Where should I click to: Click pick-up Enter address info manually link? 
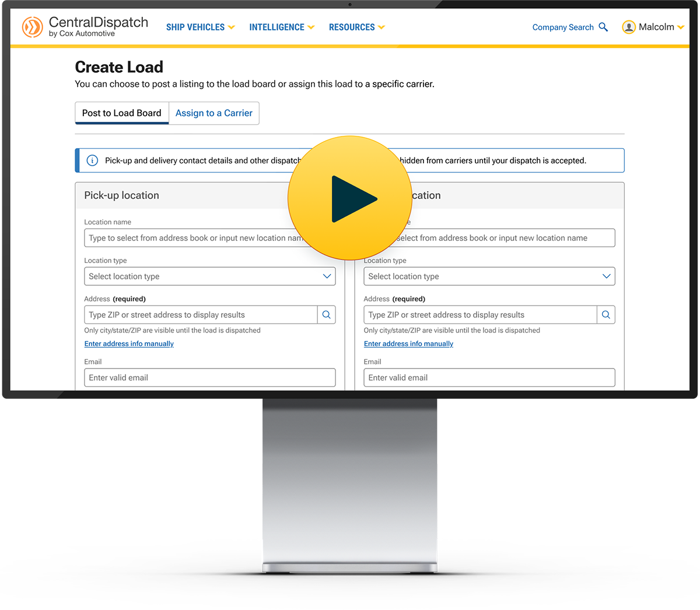click(x=129, y=343)
